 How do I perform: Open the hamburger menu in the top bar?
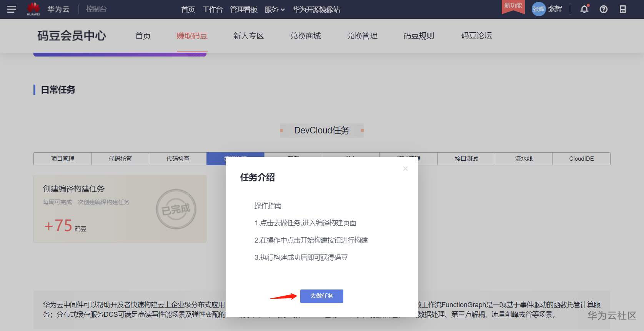coord(12,9)
